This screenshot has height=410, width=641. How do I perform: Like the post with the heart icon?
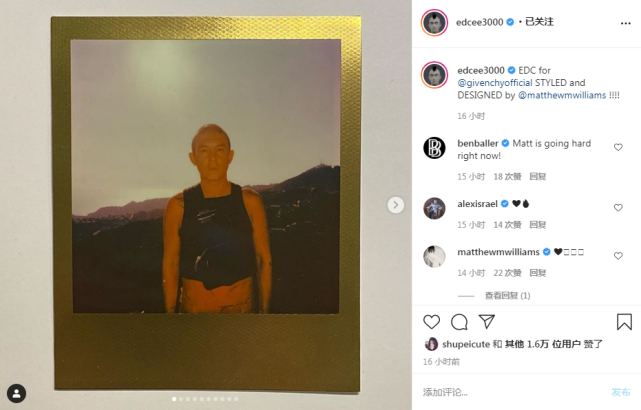pos(431,322)
